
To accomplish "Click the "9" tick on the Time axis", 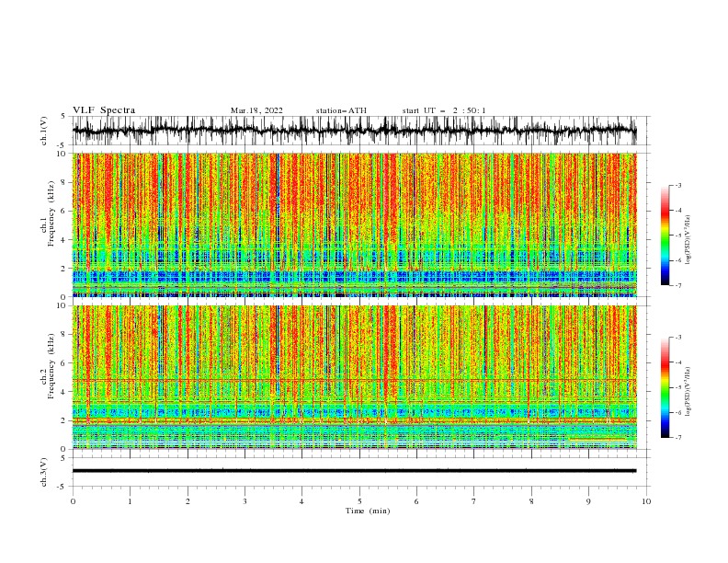I will point(588,501).
